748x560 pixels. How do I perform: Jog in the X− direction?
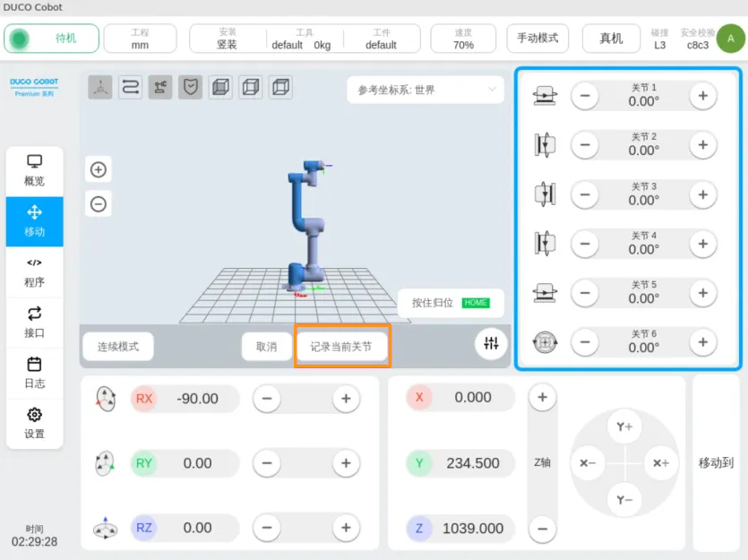pos(588,462)
